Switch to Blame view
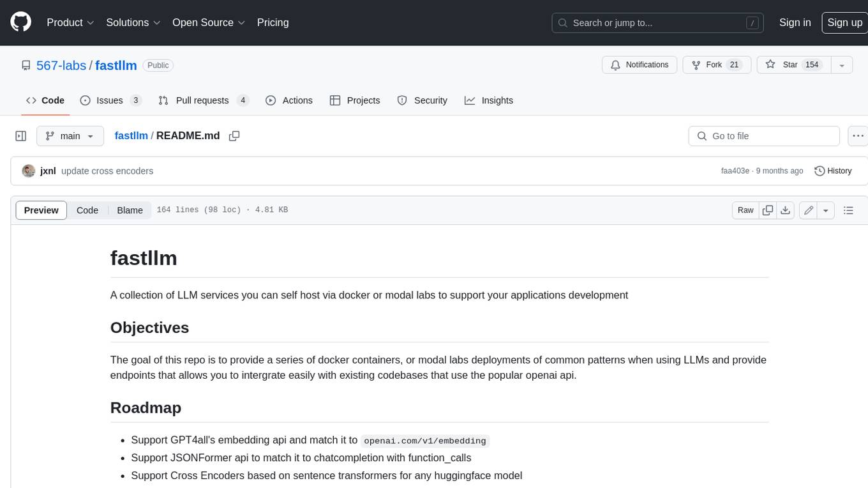This screenshot has width=868, height=488. (x=130, y=210)
